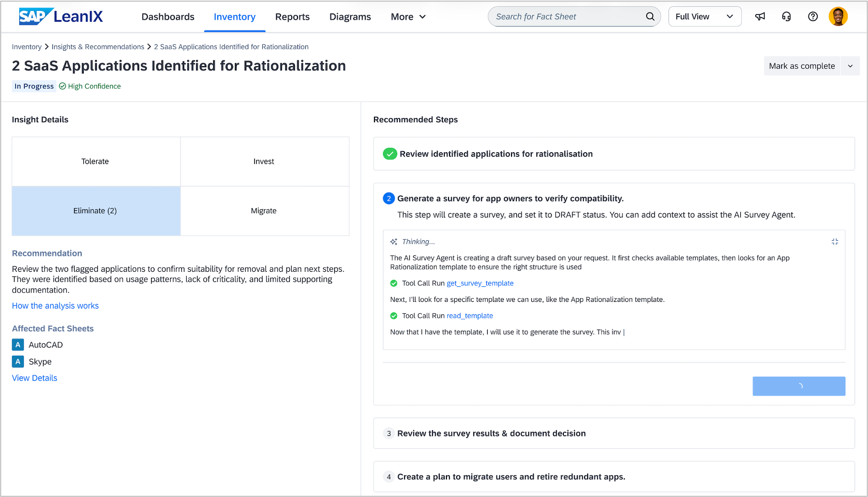This screenshot has height=497, width=868.
Task: Open How the analysis works link
Action: [x=55, y=306]
